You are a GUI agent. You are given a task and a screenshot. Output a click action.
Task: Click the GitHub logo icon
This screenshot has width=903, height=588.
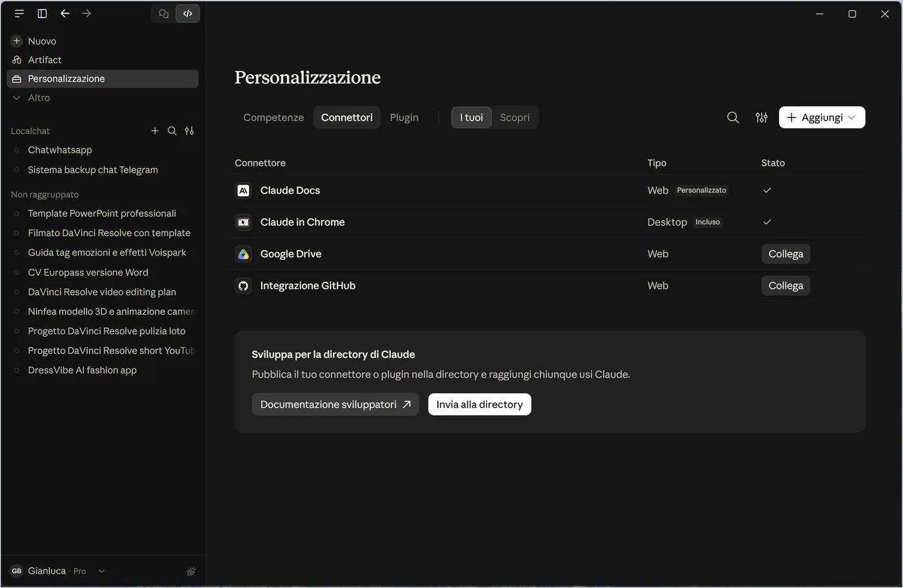coord(243,286)
